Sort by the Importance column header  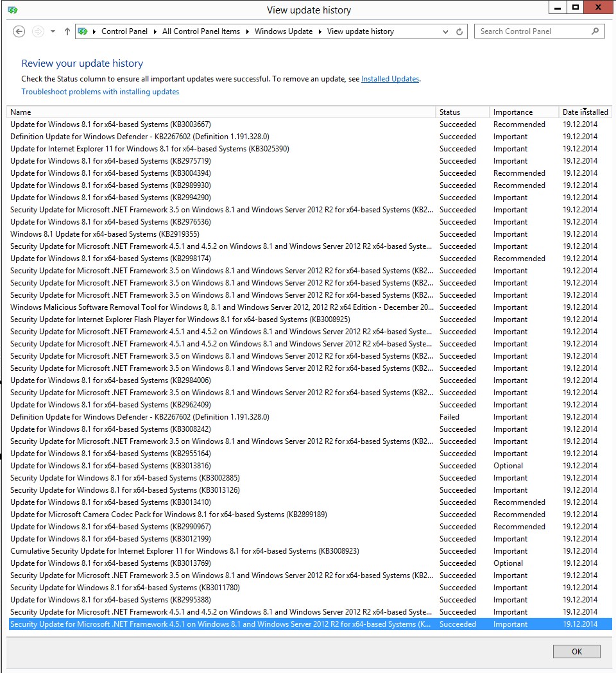pyautogui.click(x=524, y=112)
